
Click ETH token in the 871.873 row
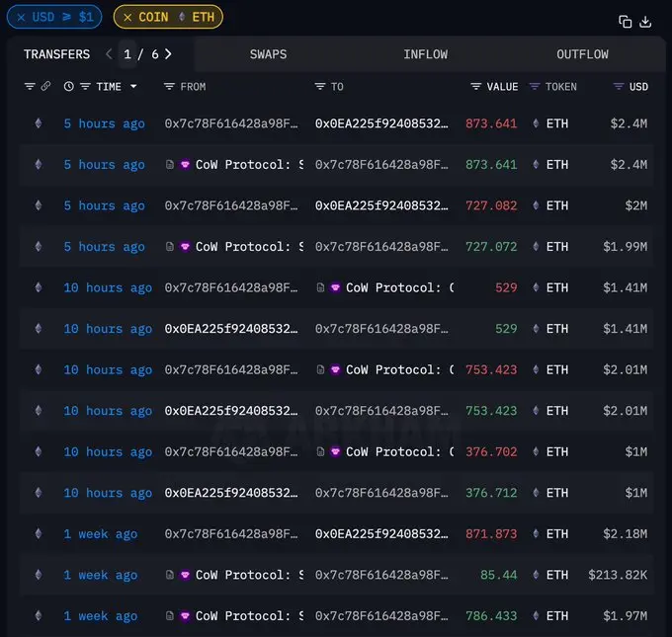pyautogui.click(x=557, y=534)
